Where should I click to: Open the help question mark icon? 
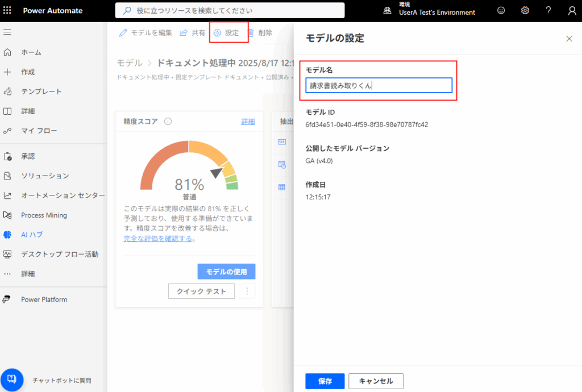[548, 10]
